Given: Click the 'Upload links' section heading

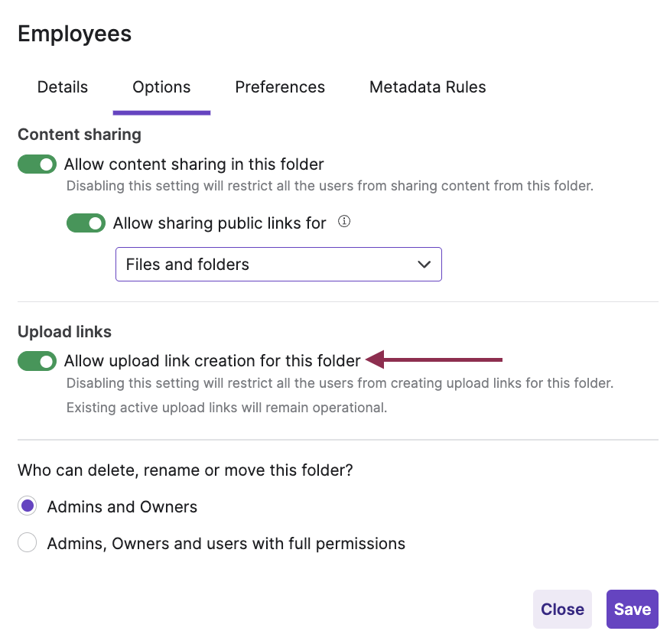Looking at the screenshot, I should pyautogui.click(x=65, y=332).
